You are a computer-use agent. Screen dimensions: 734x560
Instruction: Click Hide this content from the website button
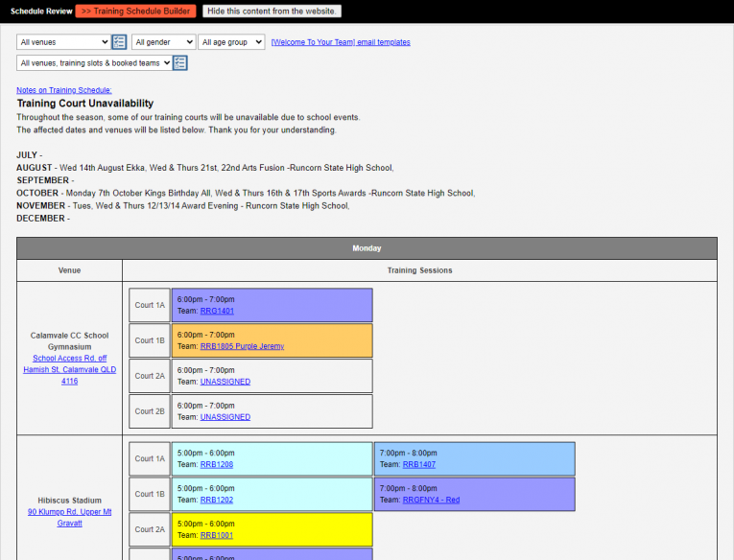[272, 12]
